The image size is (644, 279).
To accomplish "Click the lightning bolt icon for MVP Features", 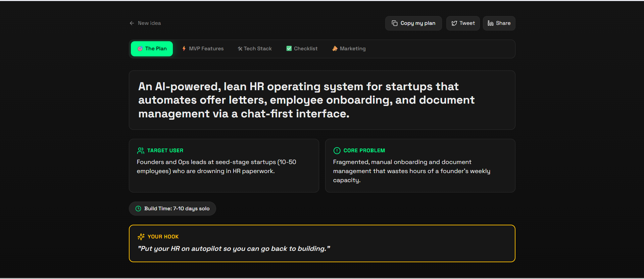I will coord(184,49).
